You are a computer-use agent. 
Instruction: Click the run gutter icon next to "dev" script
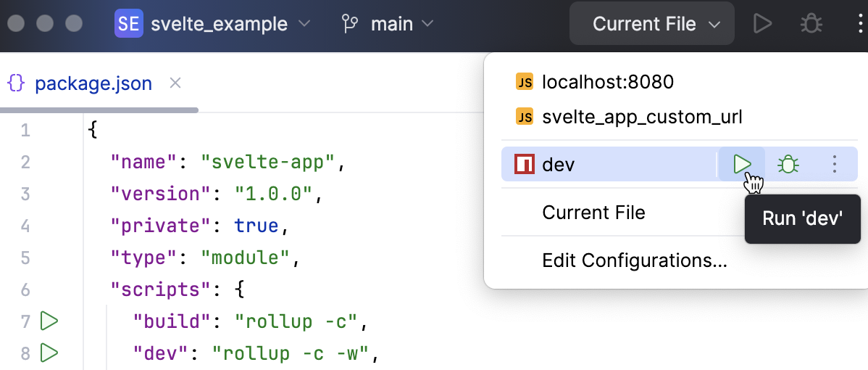(49, 353)
